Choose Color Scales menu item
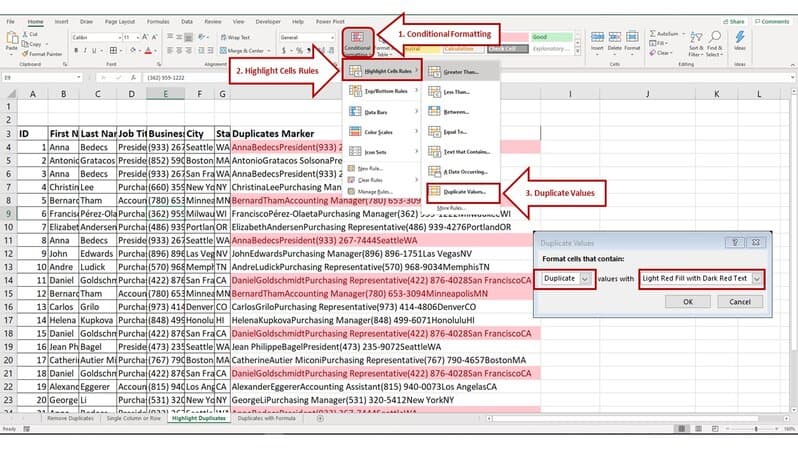Screen dimensions: 798x449 (382, 132)
